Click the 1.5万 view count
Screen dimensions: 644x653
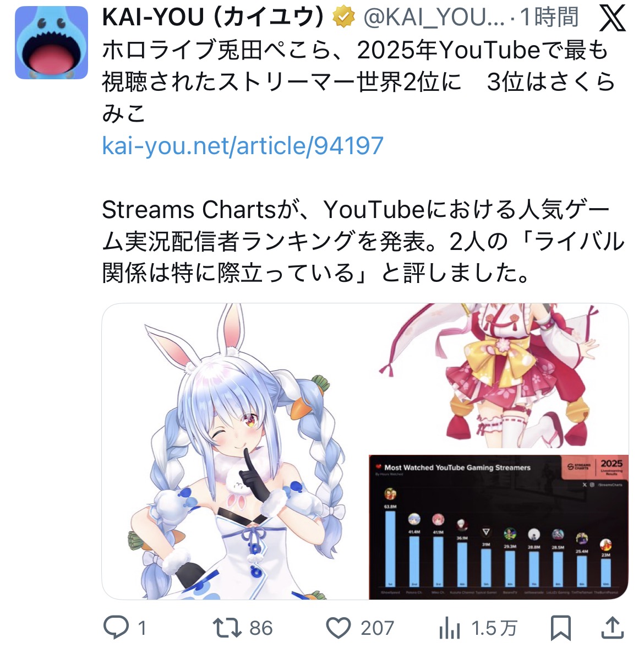[494, 628]
